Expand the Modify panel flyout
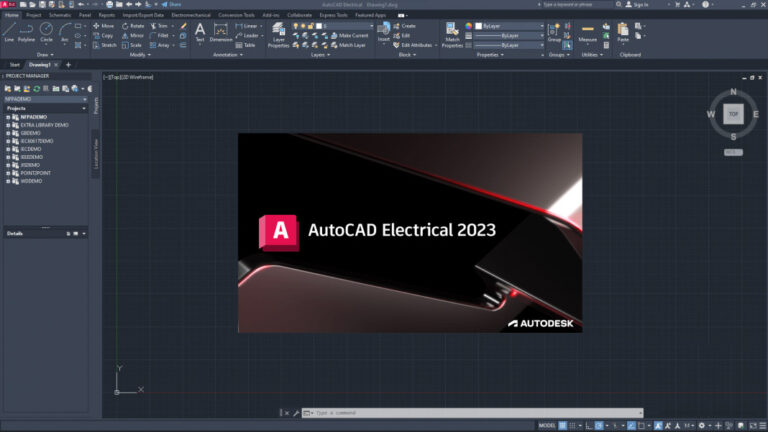 pos(140,55)
